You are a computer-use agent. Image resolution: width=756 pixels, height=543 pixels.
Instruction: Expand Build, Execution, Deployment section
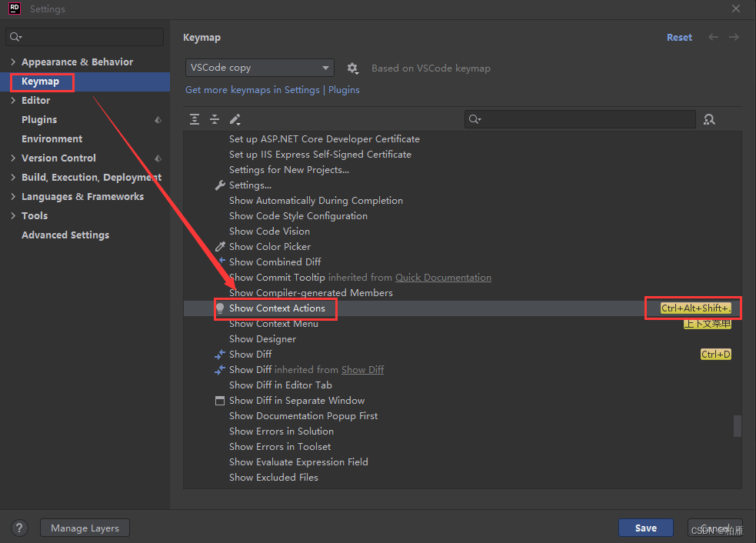click(13, 177)
